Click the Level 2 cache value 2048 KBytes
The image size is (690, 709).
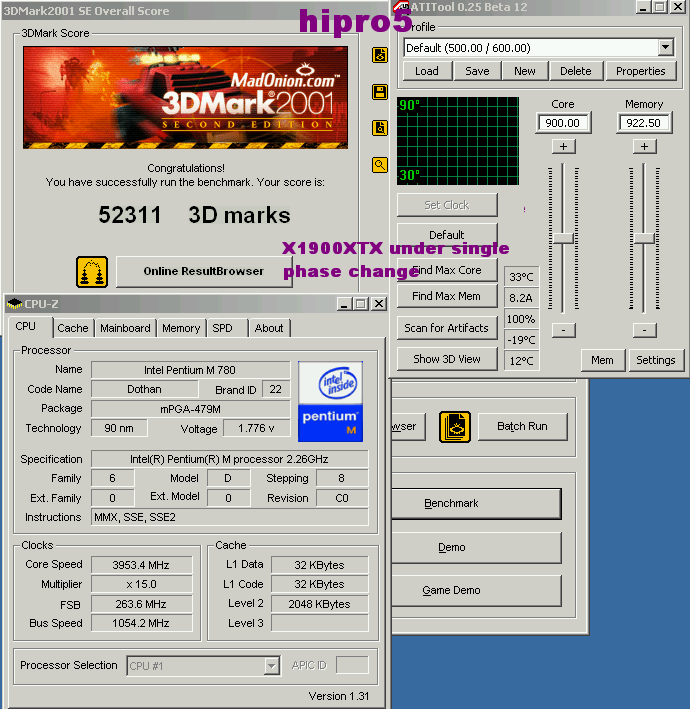319,604
